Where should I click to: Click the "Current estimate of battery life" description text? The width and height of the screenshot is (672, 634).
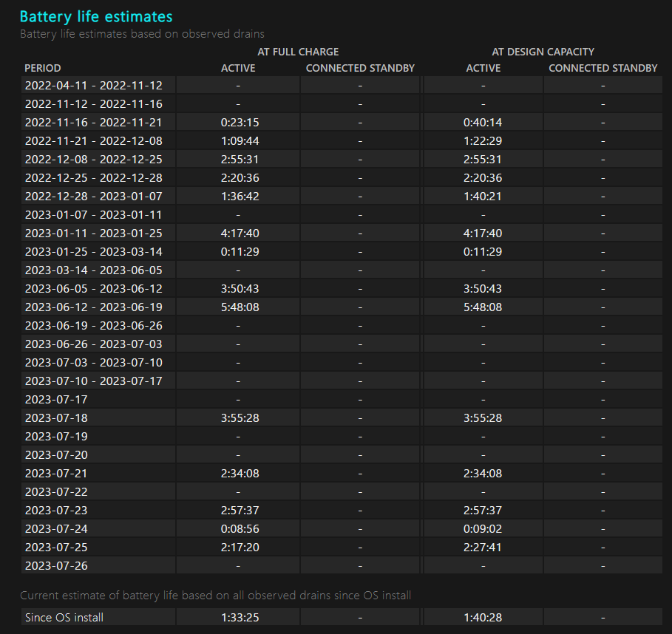click(x=216, y=596)
